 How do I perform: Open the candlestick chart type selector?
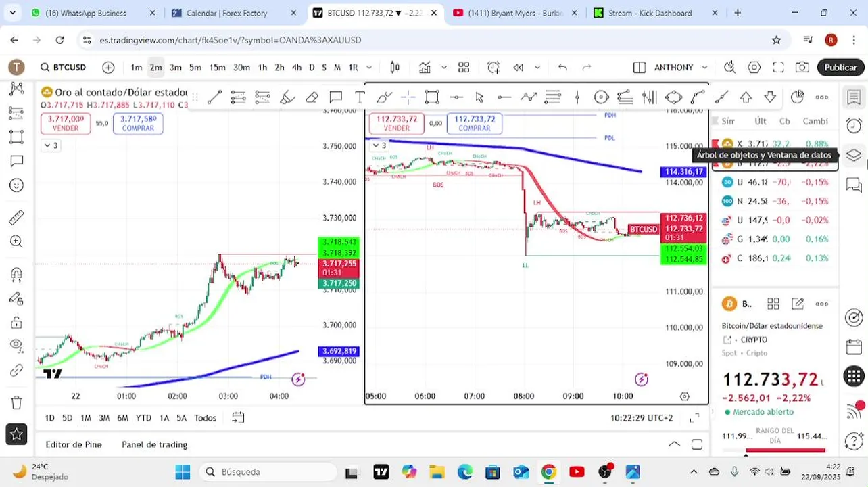(x=395, y=67)
